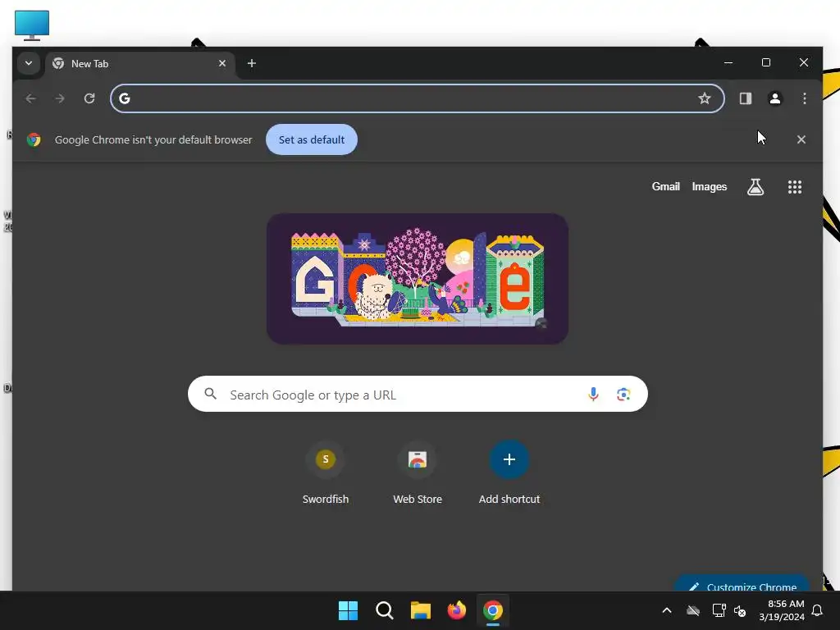Open the Web Store shortcut

pos(418,473)
